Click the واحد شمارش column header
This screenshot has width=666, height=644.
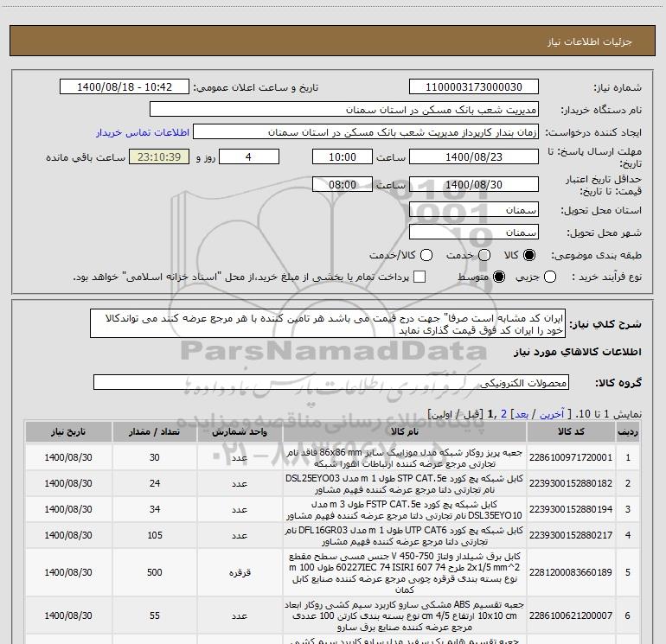(240, 431)
